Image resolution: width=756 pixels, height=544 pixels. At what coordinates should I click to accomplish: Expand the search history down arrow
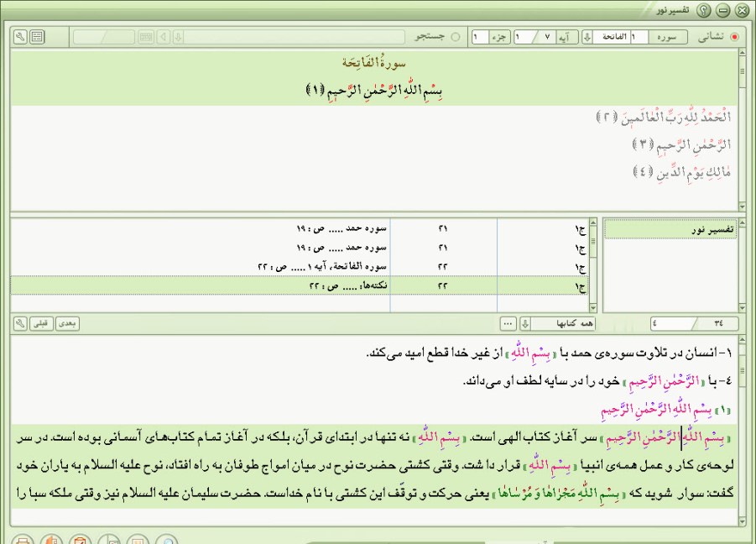(178, 37)
